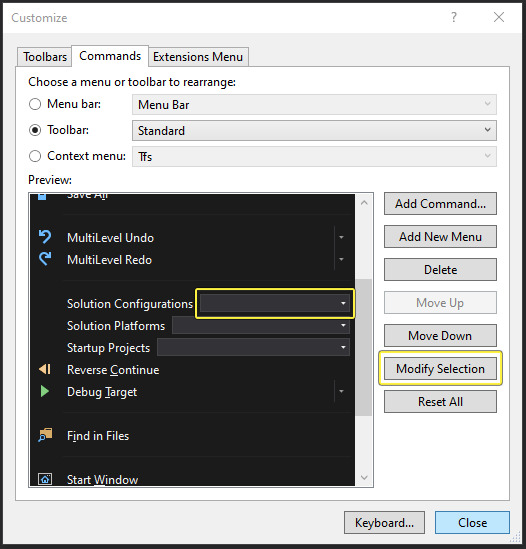526x549 pixels.
Task: Select the Find in Files icon
Action: point(45,435)
